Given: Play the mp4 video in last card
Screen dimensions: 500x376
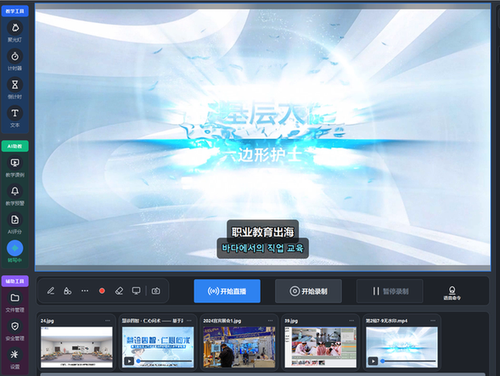Looking at the screenshot, I should 373,361.
